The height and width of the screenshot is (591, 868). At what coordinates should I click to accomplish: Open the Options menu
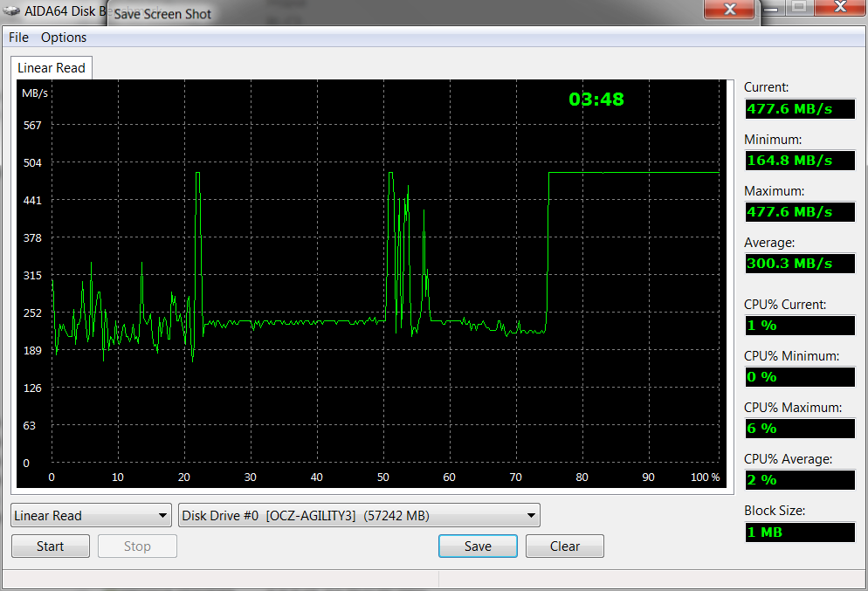coord(64,38)
